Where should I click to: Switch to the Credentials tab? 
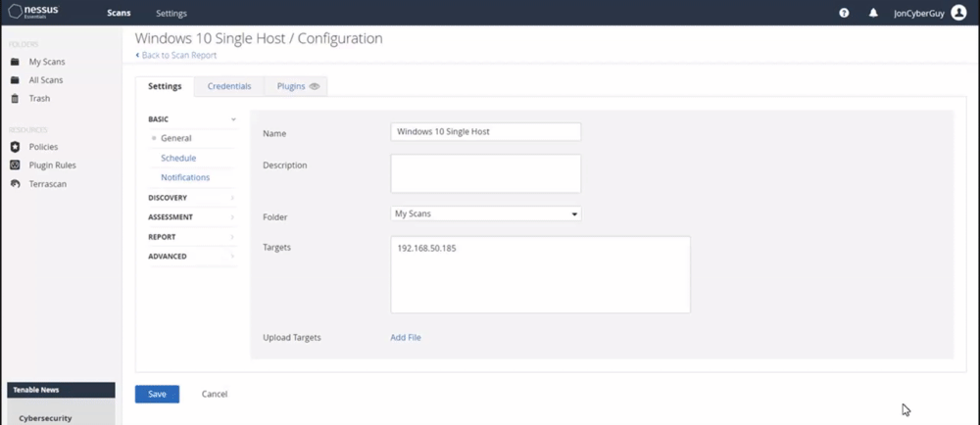pyautogui.click(x=229, y=86)
